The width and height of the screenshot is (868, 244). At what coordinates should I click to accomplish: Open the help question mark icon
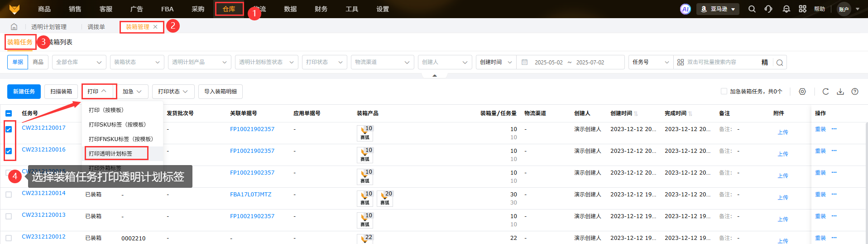pos(855,92)
